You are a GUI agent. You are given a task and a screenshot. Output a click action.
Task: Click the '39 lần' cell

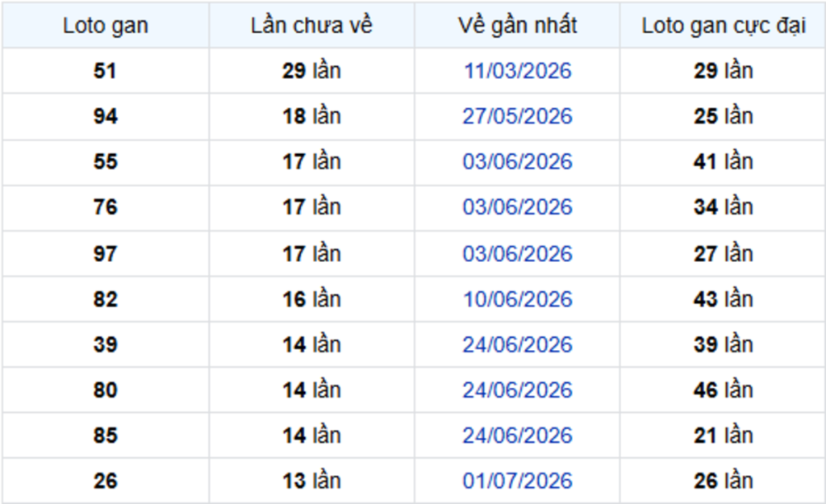[x=724, y=344]
